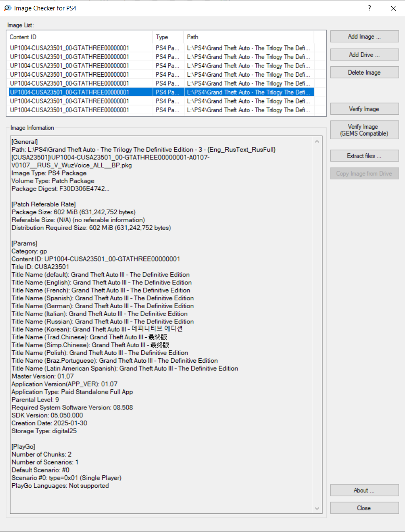
Task: Click the "Required System Software Version: 08.508" line
Action: point(72,408)
